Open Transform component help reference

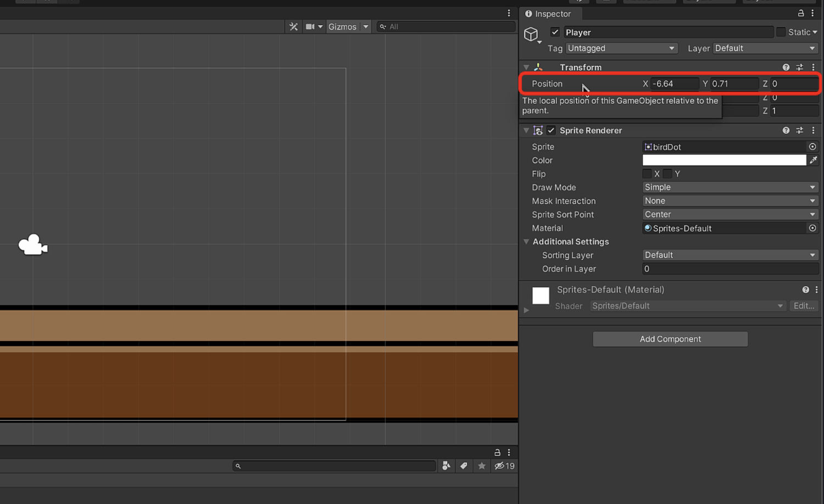tap(786, 67)
